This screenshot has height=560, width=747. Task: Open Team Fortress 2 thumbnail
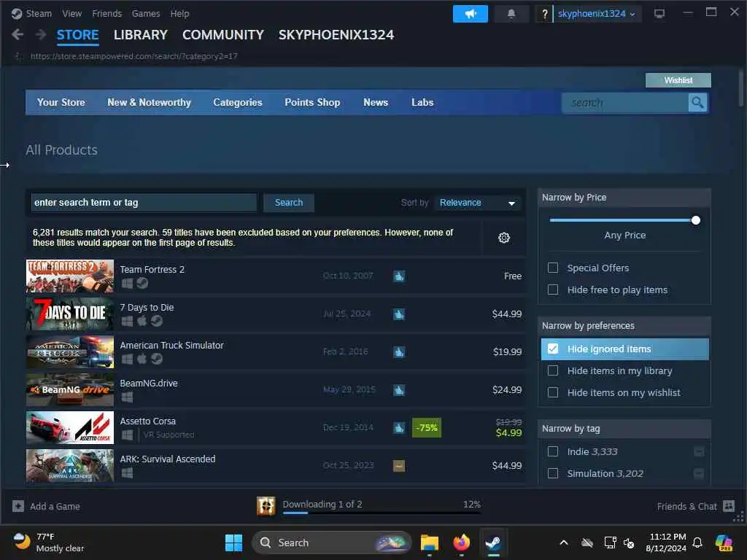pyautogui.click(x=70, y=276)
